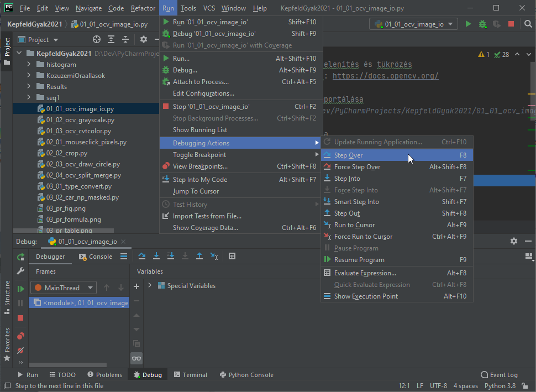The height and width of the screenshot is (392, 536).
Task: Click the Restore Layout icon at Debug panel right
Action: click(x=529, y=257)
